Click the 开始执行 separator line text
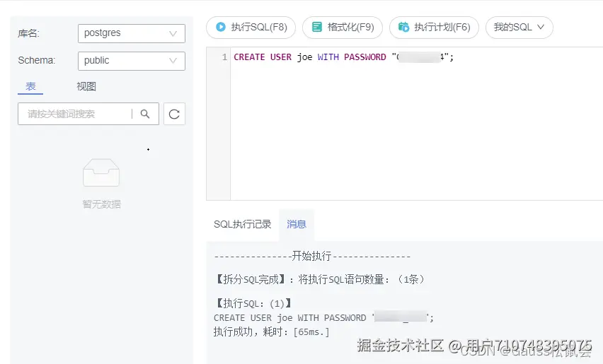The image size is (603, 364). (312, 256)
